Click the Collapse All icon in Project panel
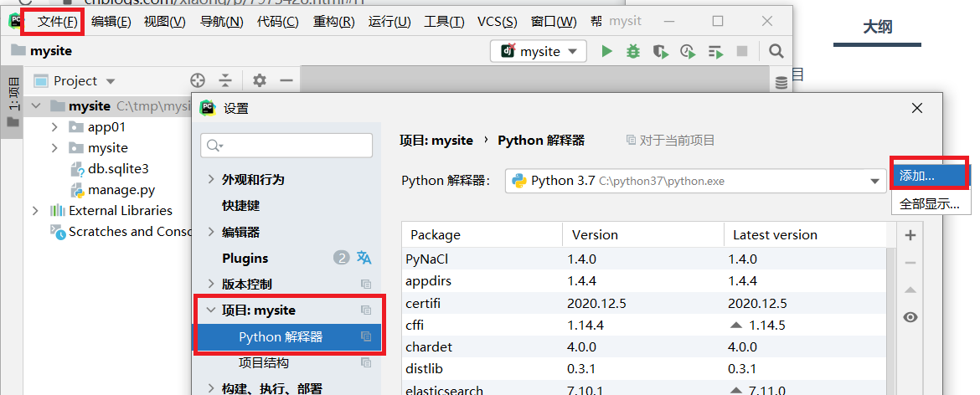Viewport: 980px width, 395px height. click(225, 80)
